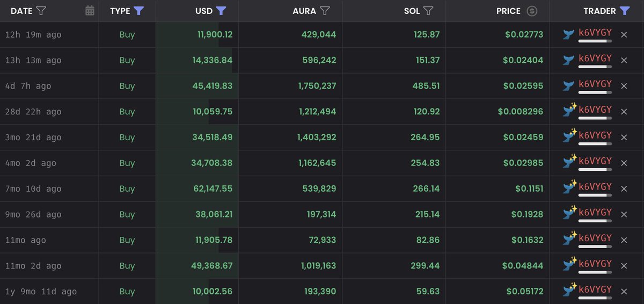Click the trader progress bar in the 13h 13m ago row

(595, 67)
